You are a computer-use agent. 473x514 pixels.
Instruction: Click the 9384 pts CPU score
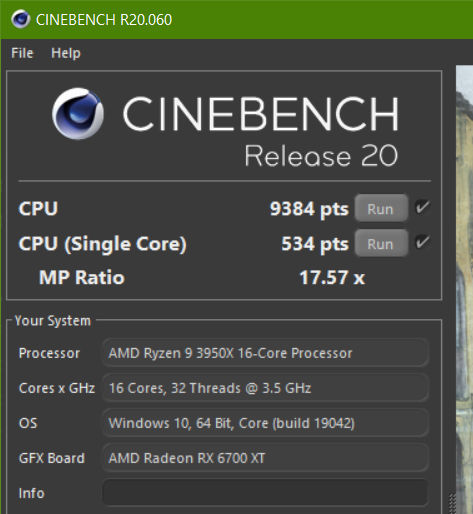(309, 209)
